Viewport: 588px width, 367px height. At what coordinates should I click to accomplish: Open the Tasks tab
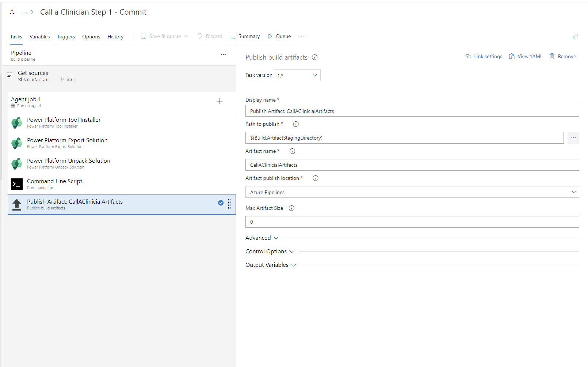(16, 37)
